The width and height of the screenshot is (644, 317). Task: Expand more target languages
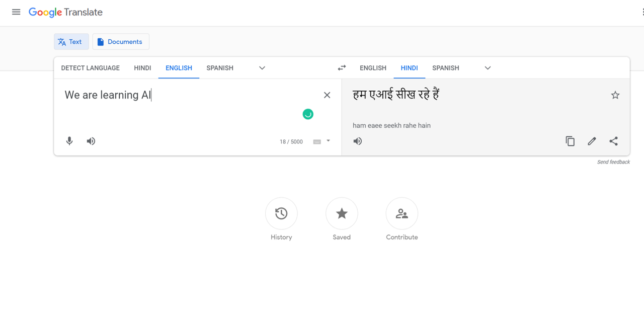488,68
